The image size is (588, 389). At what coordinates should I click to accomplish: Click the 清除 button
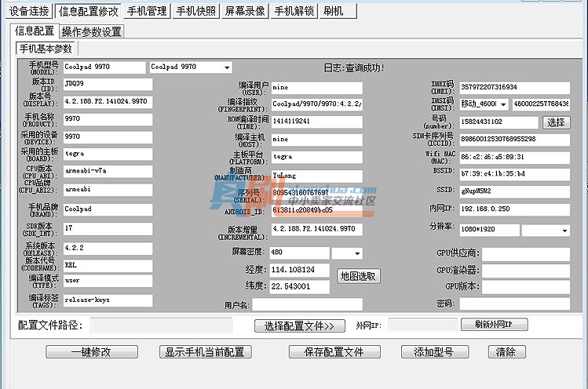coord(506,352)
